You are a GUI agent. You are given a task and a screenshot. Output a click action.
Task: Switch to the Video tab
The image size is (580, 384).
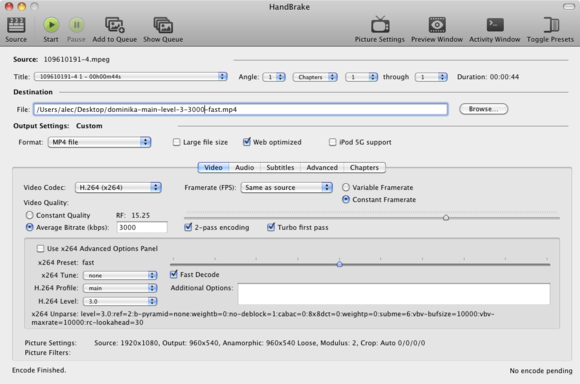click(213, 168)
